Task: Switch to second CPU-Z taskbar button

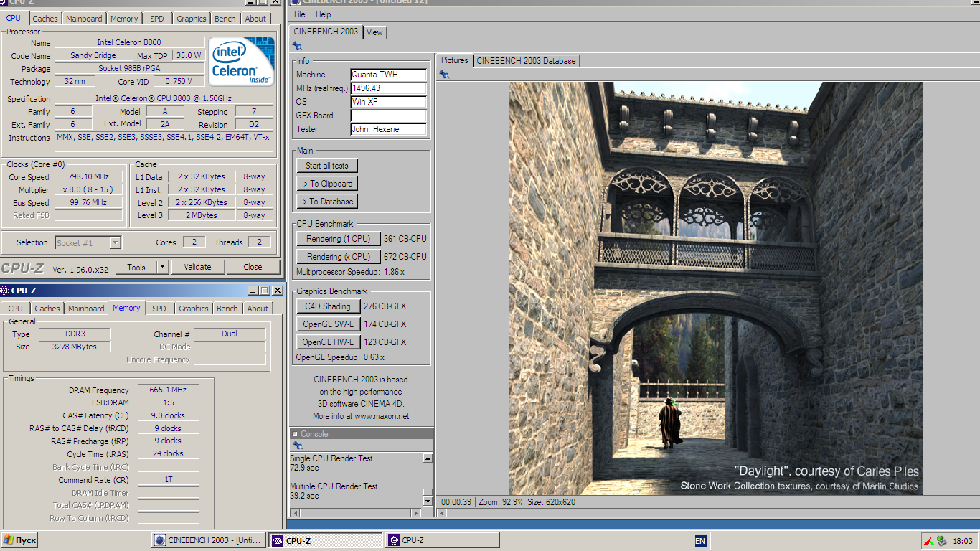Action: point(442,540)
